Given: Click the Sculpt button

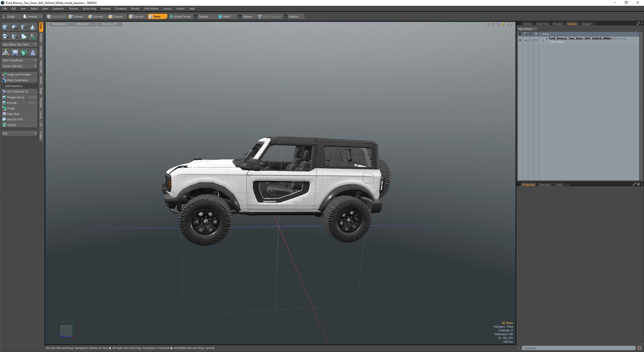Looking at the screenshot, I should click(11, 17).
